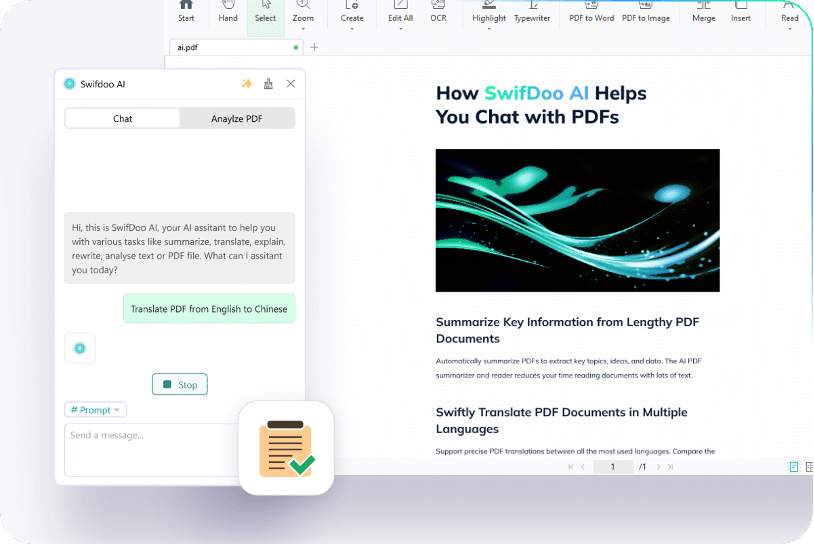Click the AI response loading avatar
The width and height of the screenshot is (814, 545).
click(80, 348)
